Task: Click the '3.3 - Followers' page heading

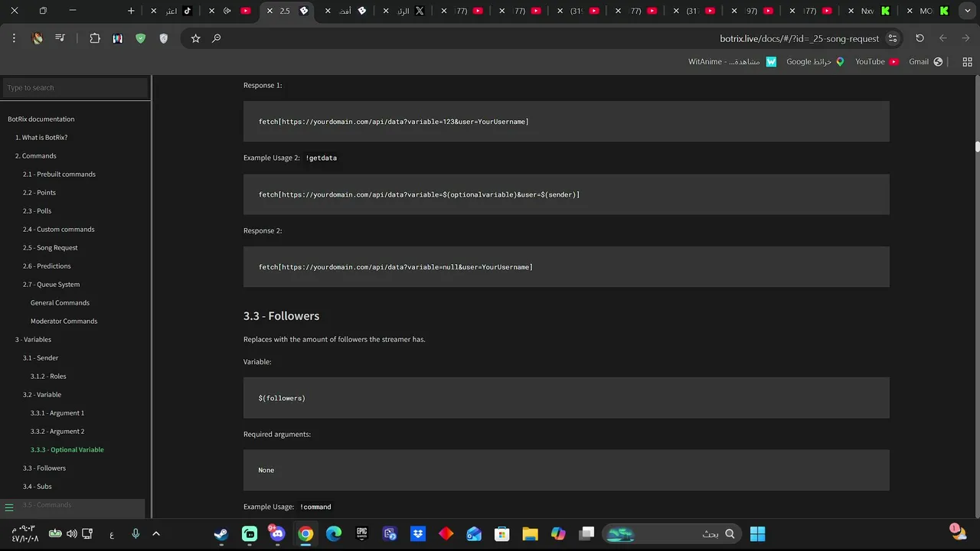Action: coord(281,316)
